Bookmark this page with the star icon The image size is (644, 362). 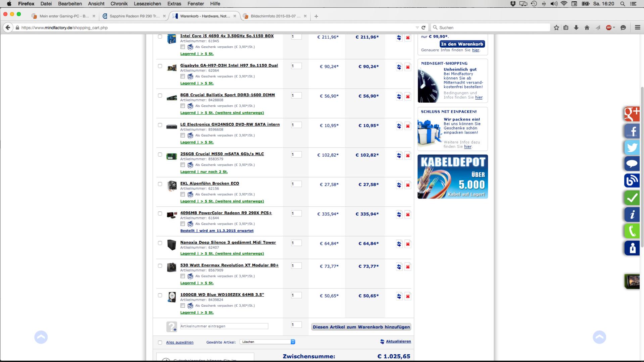tap(556, 28)
